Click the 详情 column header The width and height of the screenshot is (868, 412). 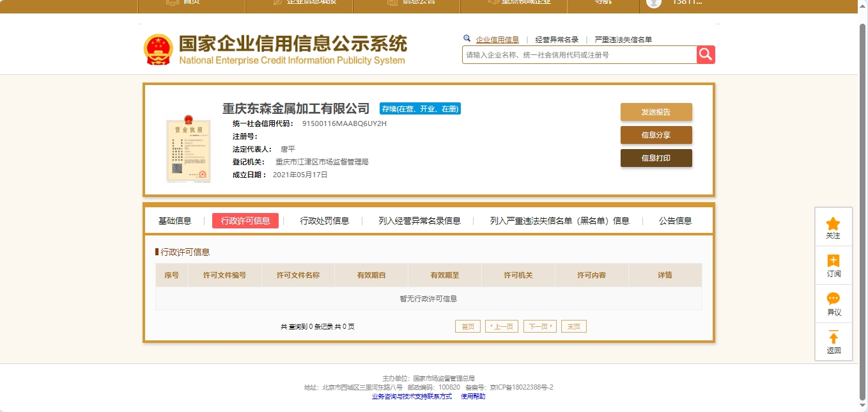coord(665,275)
